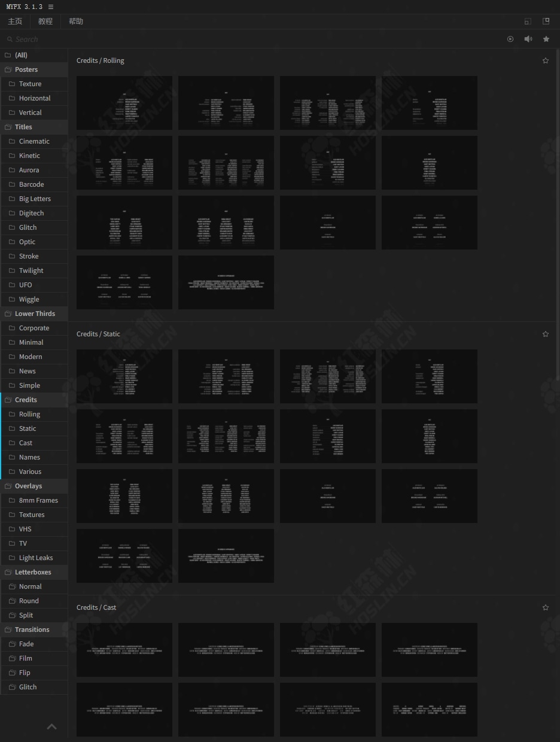The image size is (560, 742).
Task: Select the Cast credits folder
Action: pos(34,443)
